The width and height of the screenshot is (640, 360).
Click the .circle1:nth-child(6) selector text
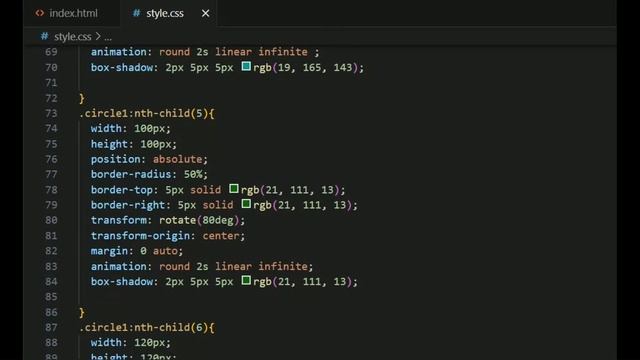147,327
